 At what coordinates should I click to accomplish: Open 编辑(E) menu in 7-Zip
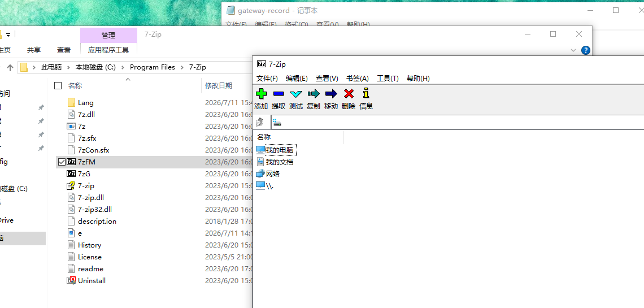tap(297, 79)
